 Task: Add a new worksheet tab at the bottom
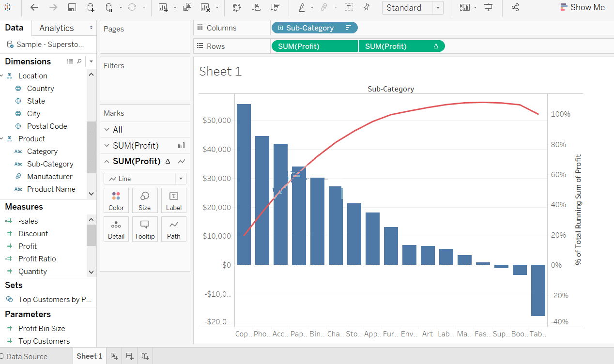pos(114,356)
